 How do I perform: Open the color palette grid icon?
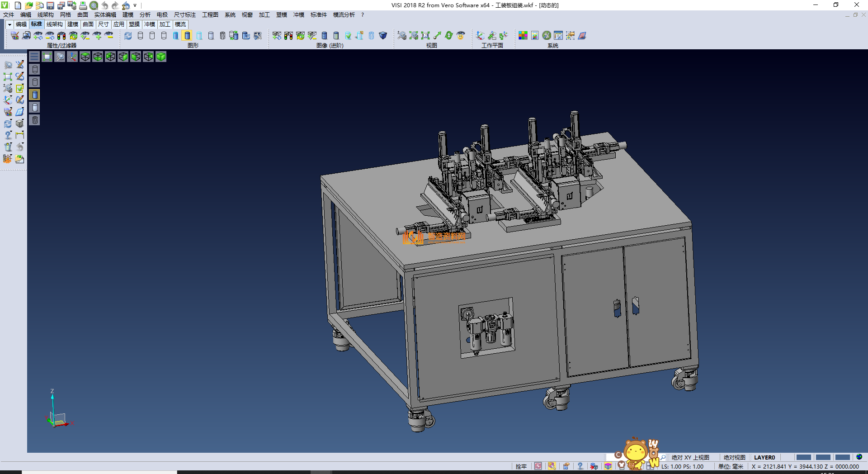click(523, 36)
